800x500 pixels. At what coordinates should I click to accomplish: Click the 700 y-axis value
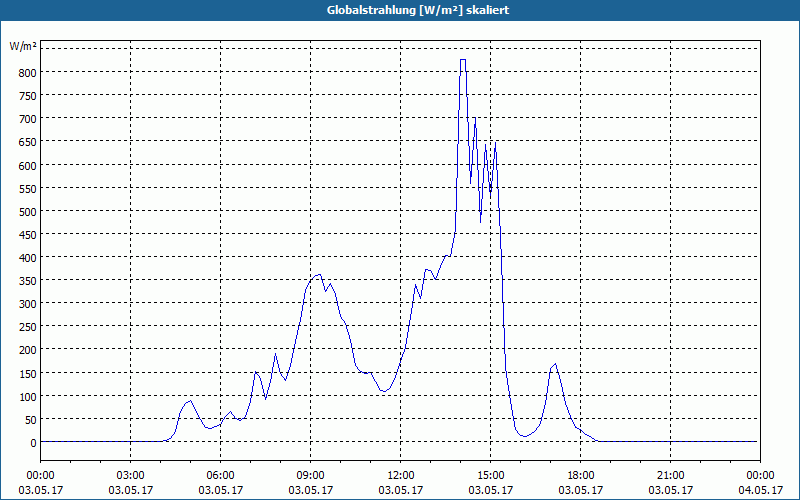[28, 119]
